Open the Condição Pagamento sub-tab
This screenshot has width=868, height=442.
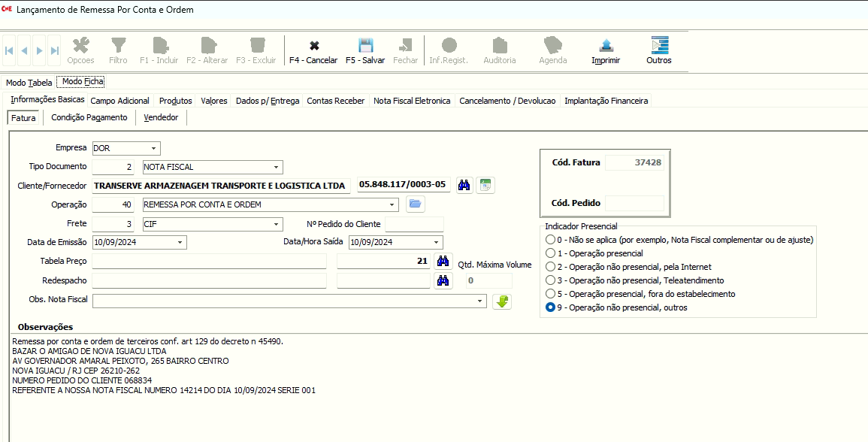coord(89,118)
